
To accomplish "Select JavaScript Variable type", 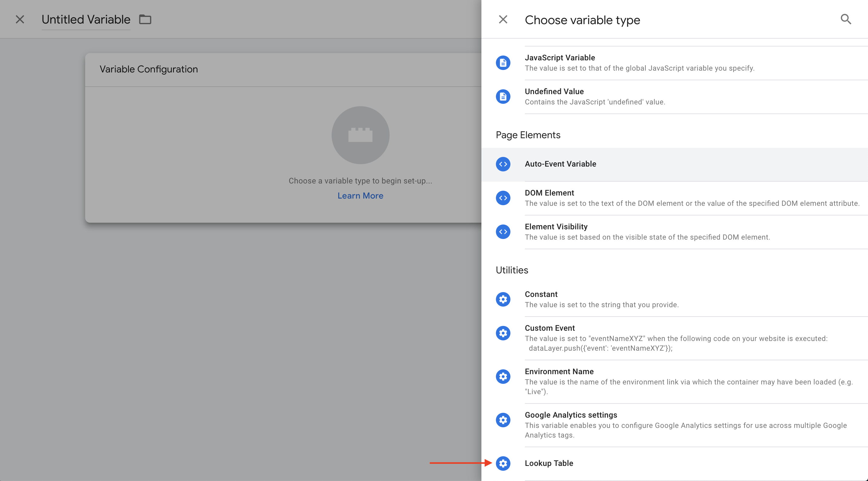I will click(x=675, y=63).
